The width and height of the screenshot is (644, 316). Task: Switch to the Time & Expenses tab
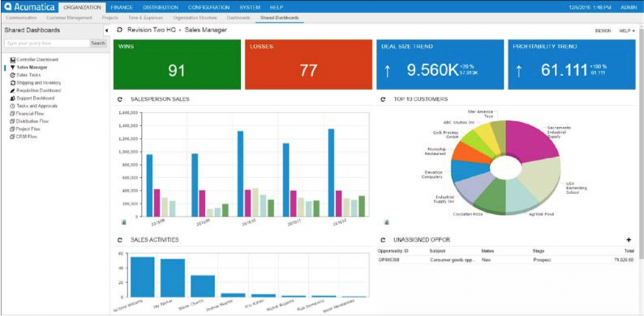145,18
